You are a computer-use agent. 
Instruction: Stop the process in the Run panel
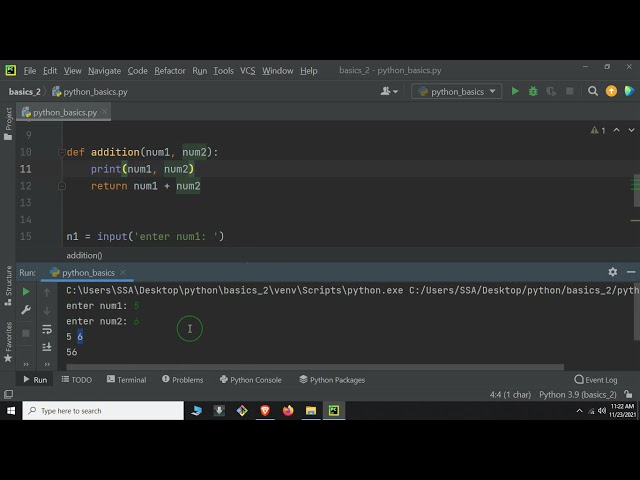pos(26,333)
